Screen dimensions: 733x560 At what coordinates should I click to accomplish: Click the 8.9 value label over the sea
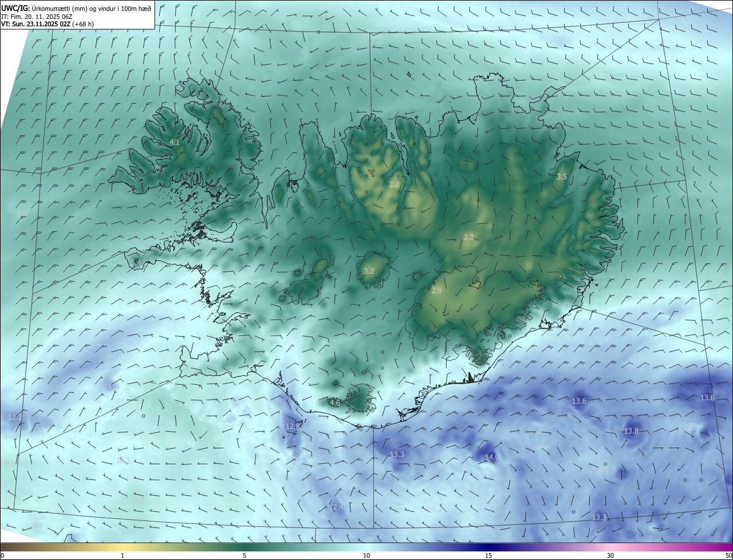pos(138,500)
